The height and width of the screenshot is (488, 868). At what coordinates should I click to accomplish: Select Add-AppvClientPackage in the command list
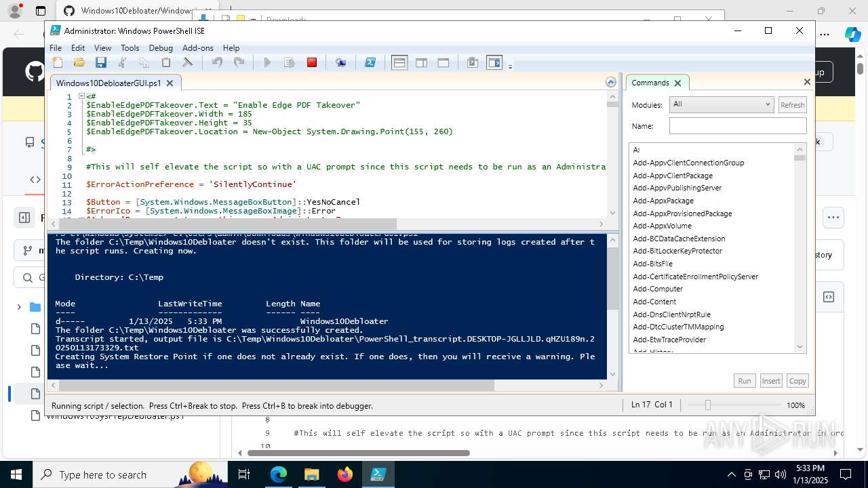point(673,176)
